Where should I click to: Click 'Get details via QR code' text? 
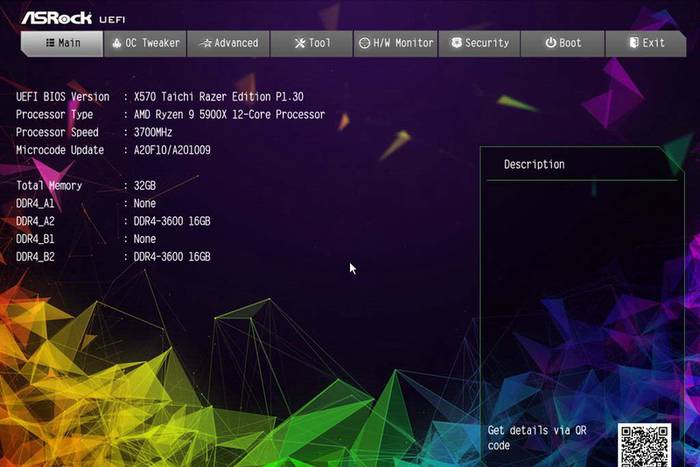click(537, 438)
